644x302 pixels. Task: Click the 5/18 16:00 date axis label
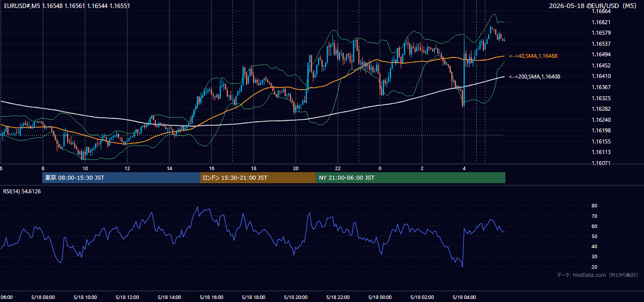click(212, 297)
